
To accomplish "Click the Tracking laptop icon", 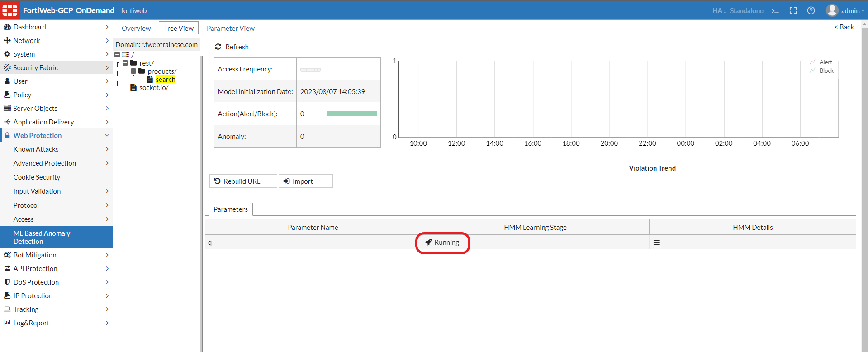I will [7, 309].
